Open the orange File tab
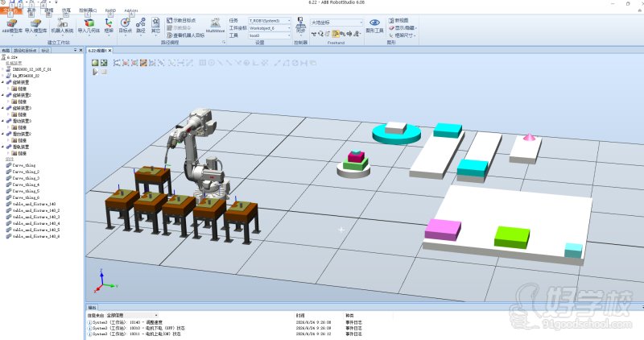The width and height of the screenshot is (644, 340). [10, 10]
